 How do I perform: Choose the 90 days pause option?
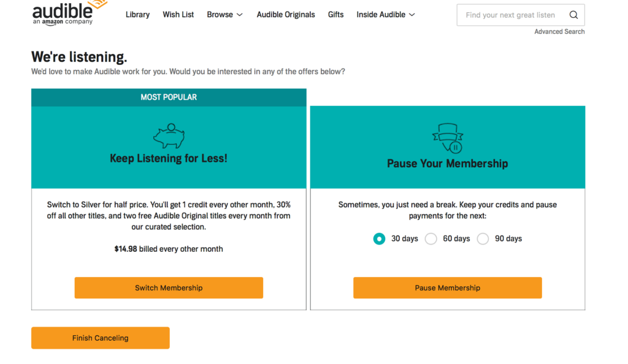(x=483, y=238)
